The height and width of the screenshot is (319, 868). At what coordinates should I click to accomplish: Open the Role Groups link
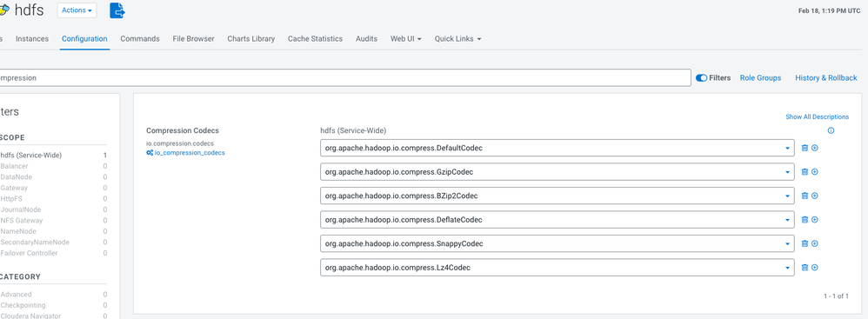761,78
